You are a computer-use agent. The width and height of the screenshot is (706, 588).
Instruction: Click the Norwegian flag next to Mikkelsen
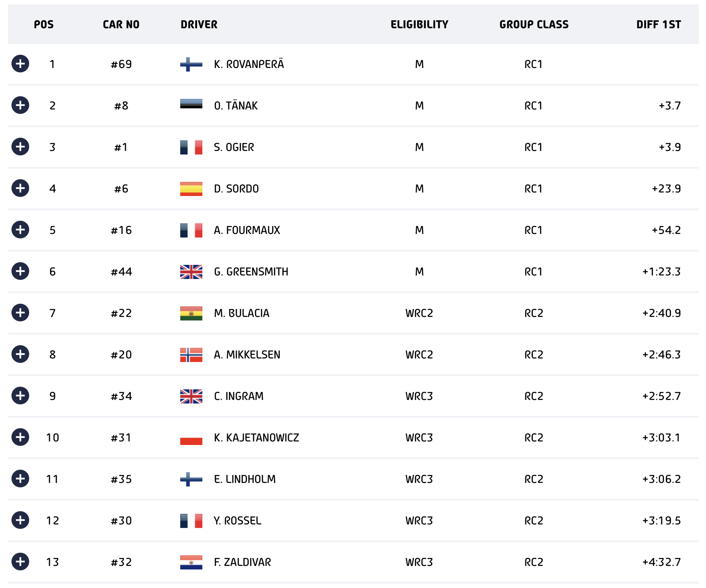point(191,355)
